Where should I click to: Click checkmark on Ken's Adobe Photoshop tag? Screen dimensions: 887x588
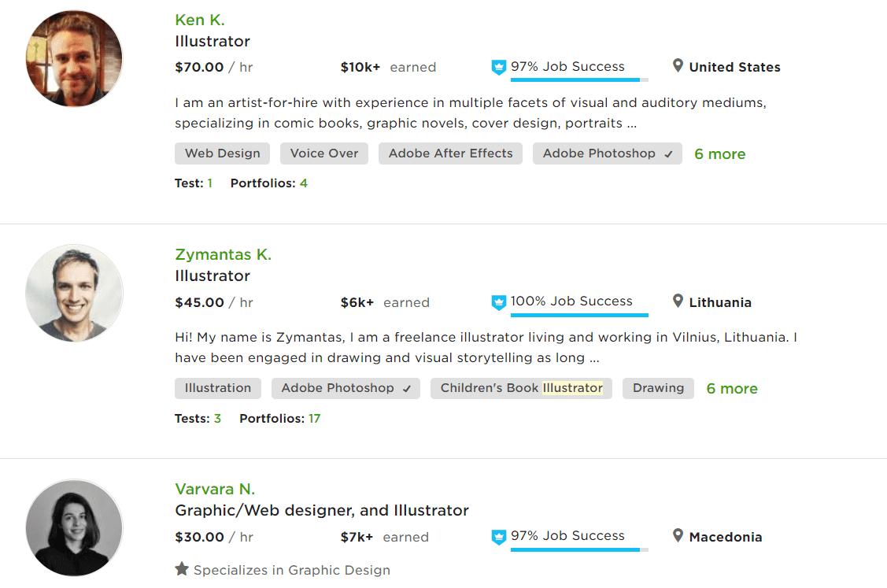(x=669, y=154)
